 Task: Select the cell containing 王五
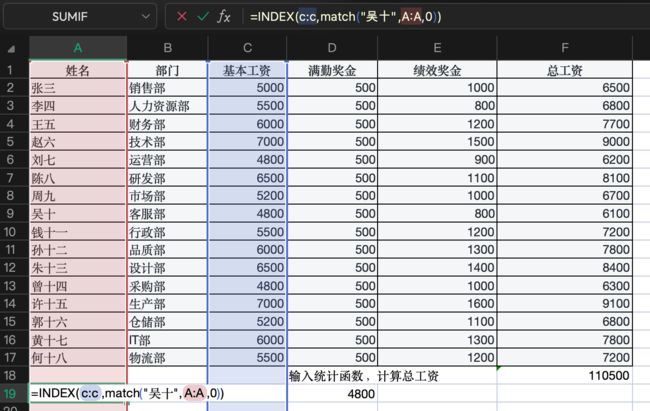click(78, 124)
